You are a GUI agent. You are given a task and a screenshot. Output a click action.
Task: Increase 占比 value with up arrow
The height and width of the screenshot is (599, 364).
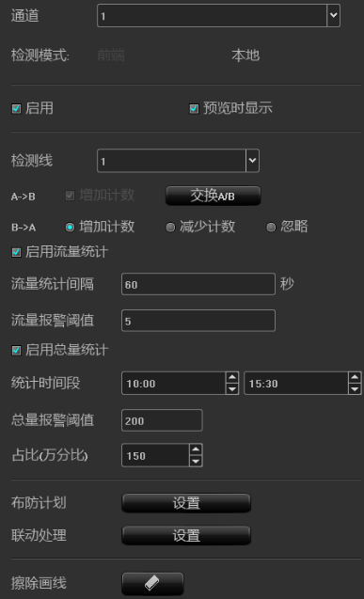[x=196, y=449]
